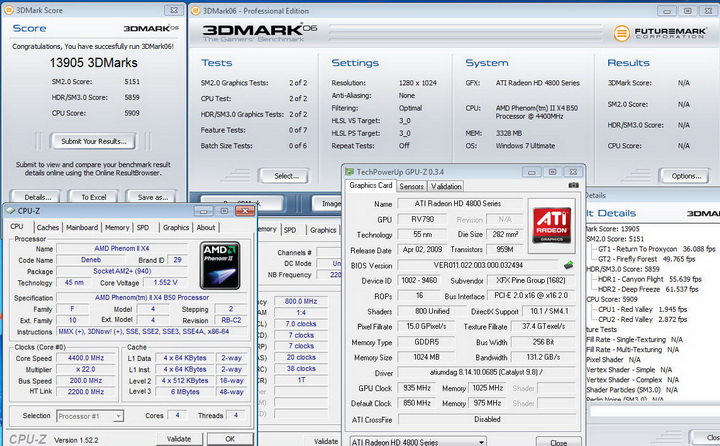Image resolution: width=720 pixels, height=446 pixels.
Task: Click the Close button in GPU-Z
Action: [x=558, y=442]
